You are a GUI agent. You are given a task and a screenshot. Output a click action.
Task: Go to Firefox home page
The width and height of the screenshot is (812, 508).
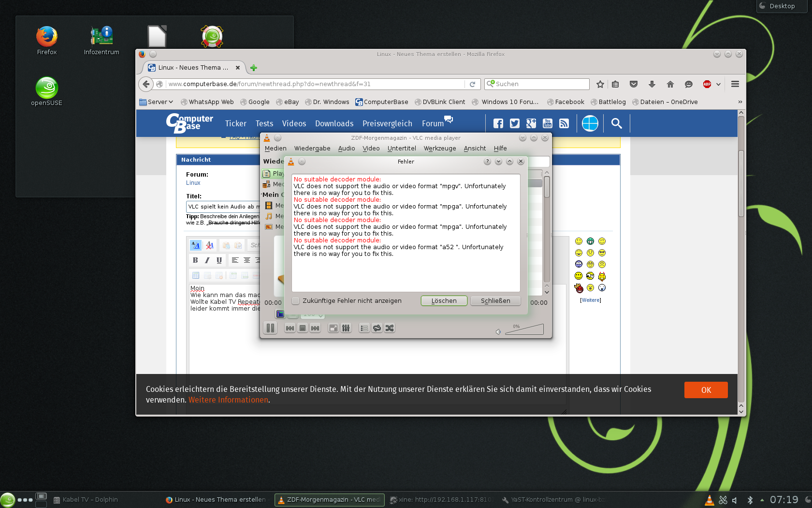coord(670,84)
